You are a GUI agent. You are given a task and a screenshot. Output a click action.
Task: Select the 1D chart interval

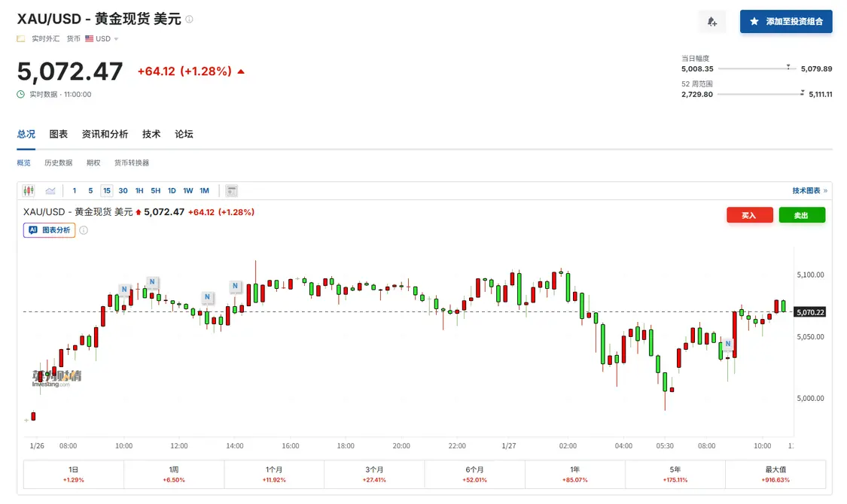click(x=172, y=191)
